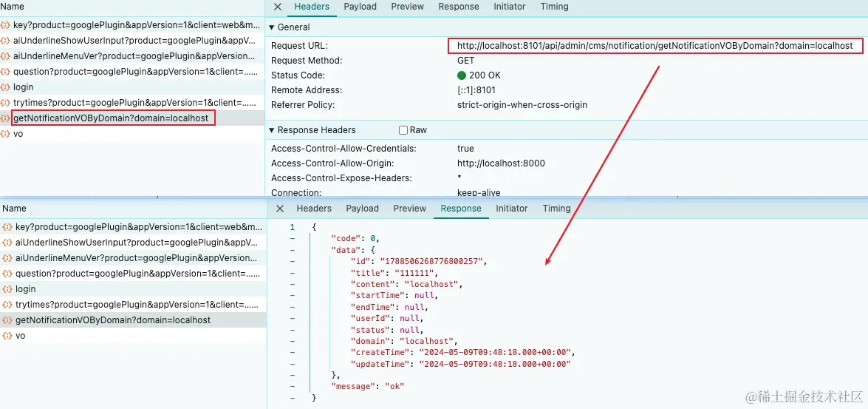
Task: Open Initiator tab in lower panel
Action: (x=512, y=209)
